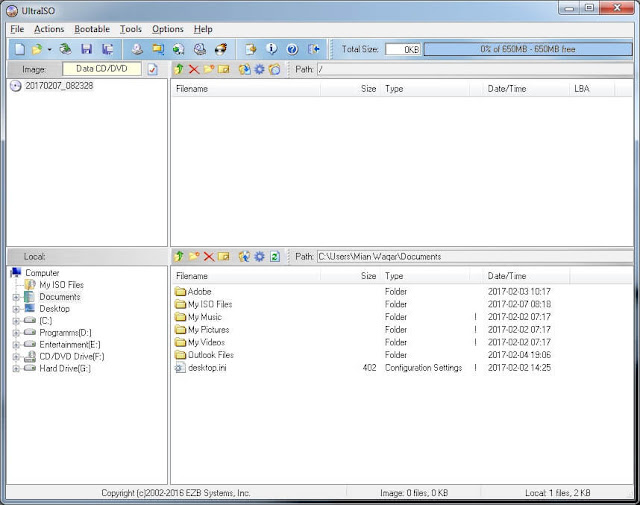Open the File menu
Image resolution: width=640 pixels, height=505 pixels.
[x=17, y=29]
